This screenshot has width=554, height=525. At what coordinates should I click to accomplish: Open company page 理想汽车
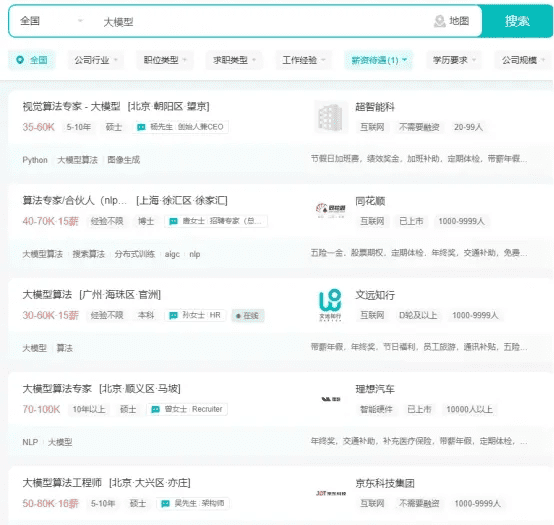pos(375,389)
